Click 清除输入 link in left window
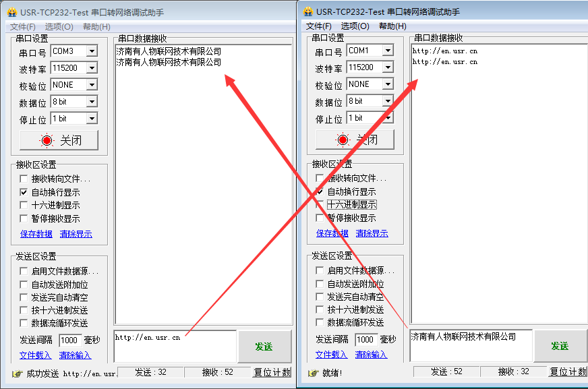 (75, 355)
